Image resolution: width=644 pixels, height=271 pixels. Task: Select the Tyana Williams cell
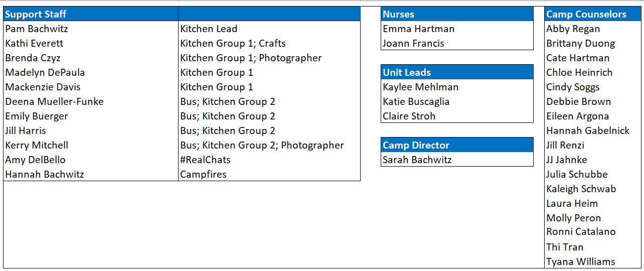[593, 261]
